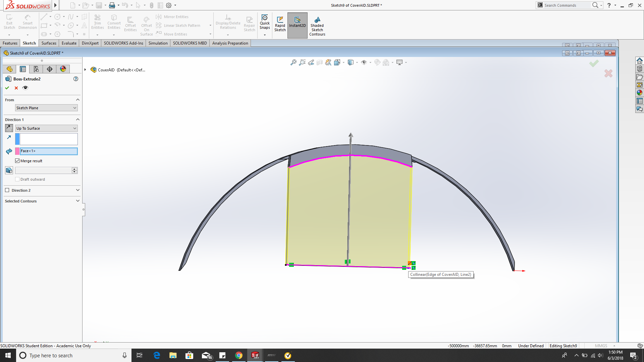Accept Boss-Extrude2 with green checkmark
644x362 pixels.
coord(7,88)
